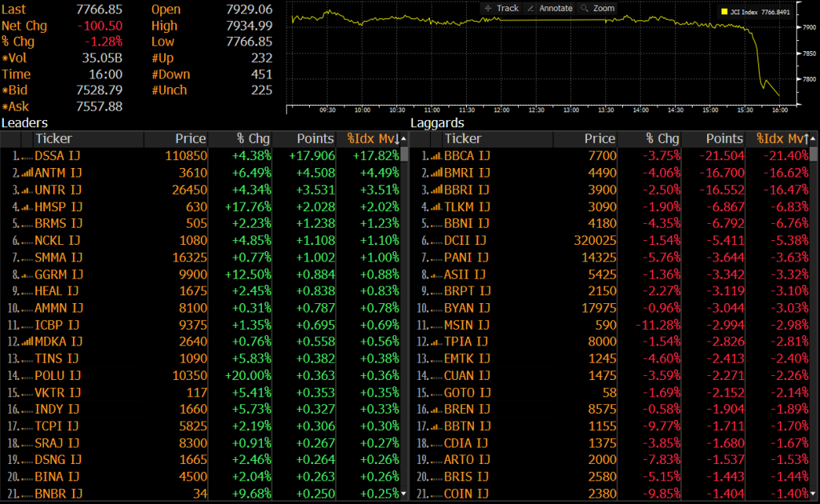This screenshot has height=504, width=820.
Task: Click the % Chg value -1.28%
Action: coord(103,42)
